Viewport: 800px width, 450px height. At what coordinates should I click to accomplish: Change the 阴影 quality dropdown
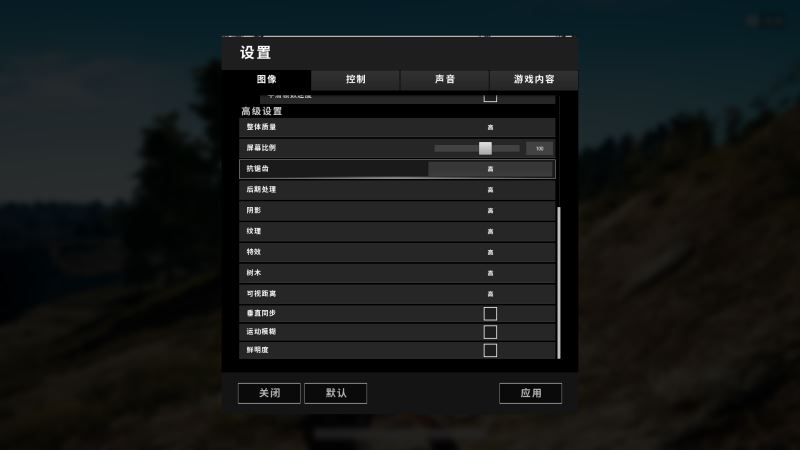click(x=491, y=211)
